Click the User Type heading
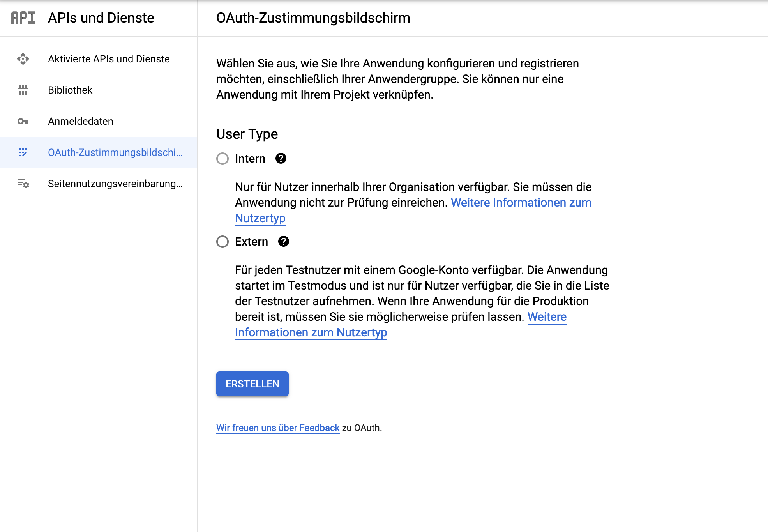 click(x=247, y=134)
